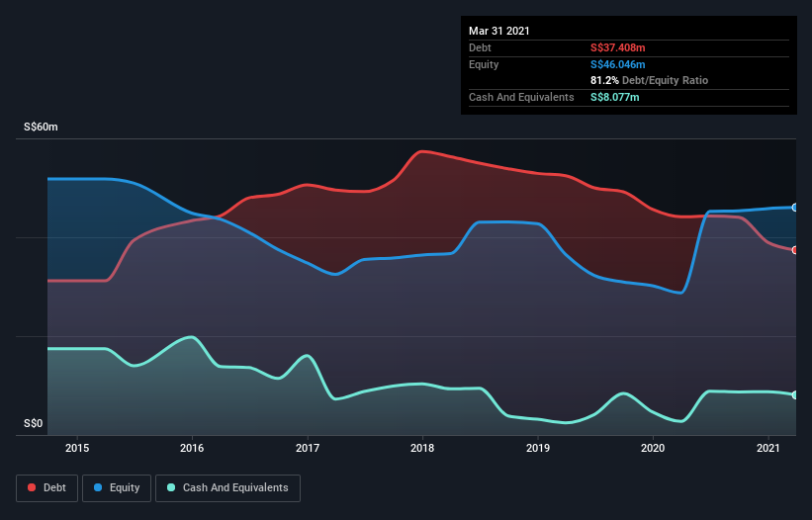This screenshot has height=520, width=812.
Task: Click the red Debt legend dot
Action: [x=32, y=487]
